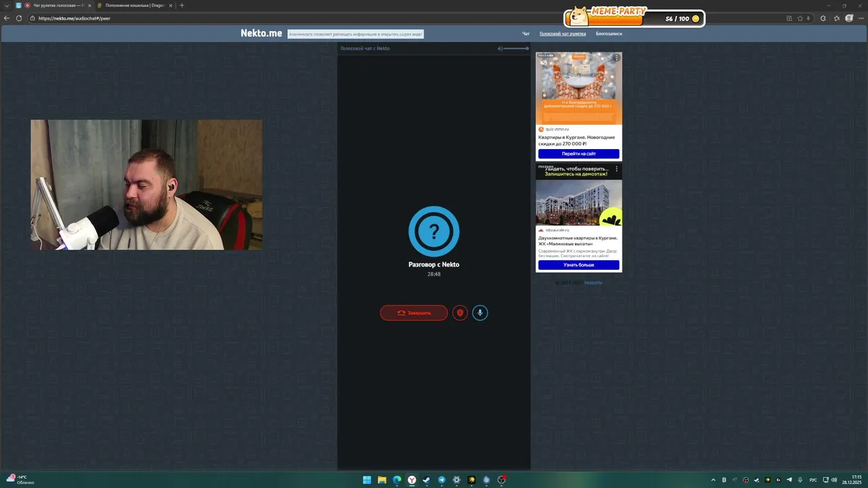Open a new browser tab
868x488 pixels.
tap(182, 5)
